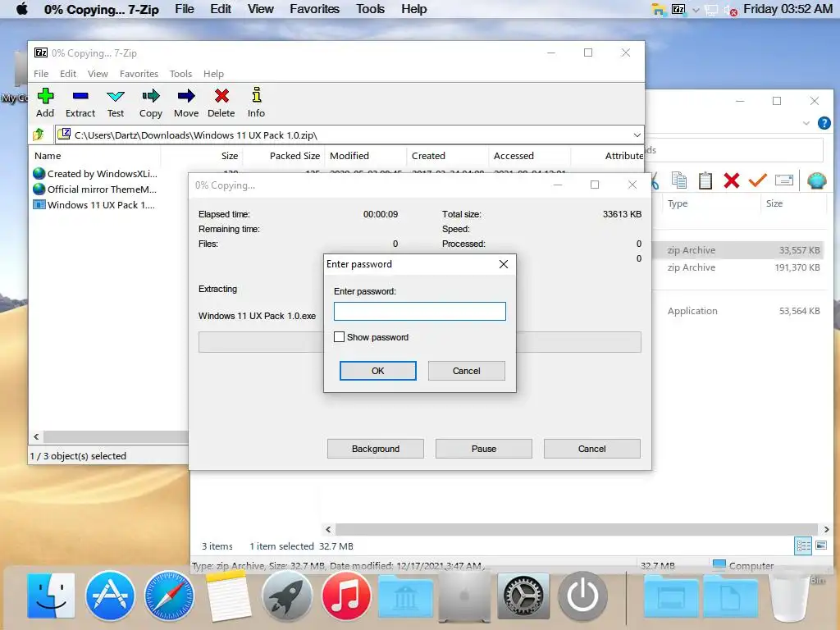Click the globe shell icon in Explorer toolbar

pos(816,180)
